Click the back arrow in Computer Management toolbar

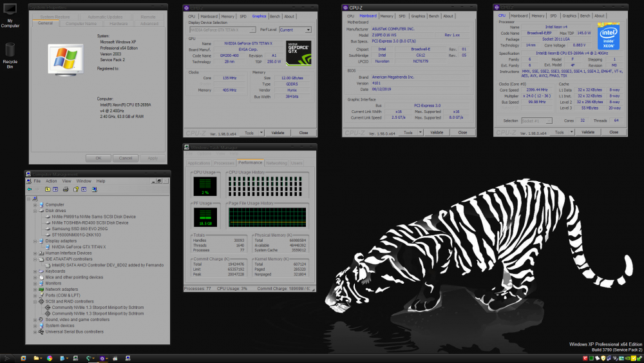coord(29,190)
